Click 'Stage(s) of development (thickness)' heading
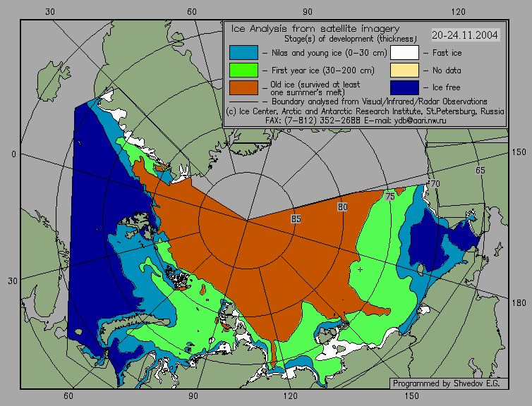The image size is (532, 406). tap(351, 39)
